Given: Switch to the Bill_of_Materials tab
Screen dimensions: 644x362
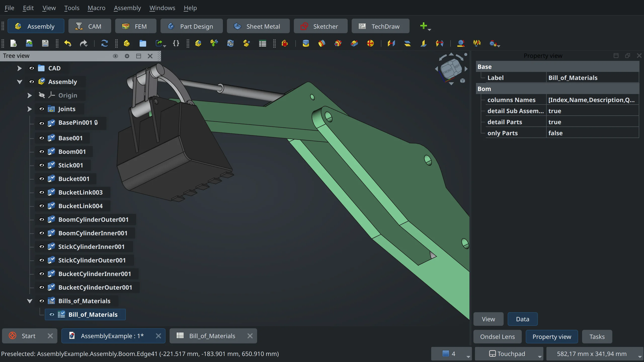Looking at the screenshot, I should pyautogui.click(x=212, y=336).
